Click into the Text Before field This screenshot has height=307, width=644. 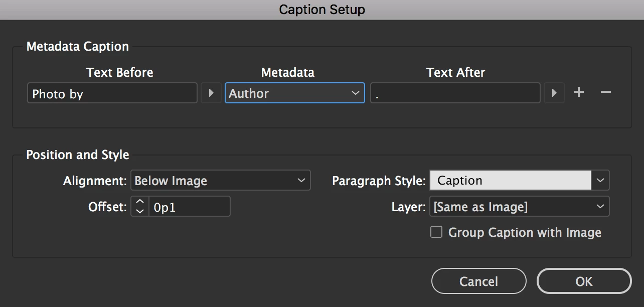click(112, 93)
